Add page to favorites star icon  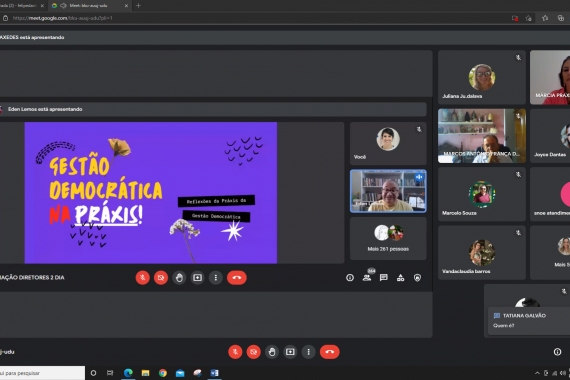(x=529, y=18)
